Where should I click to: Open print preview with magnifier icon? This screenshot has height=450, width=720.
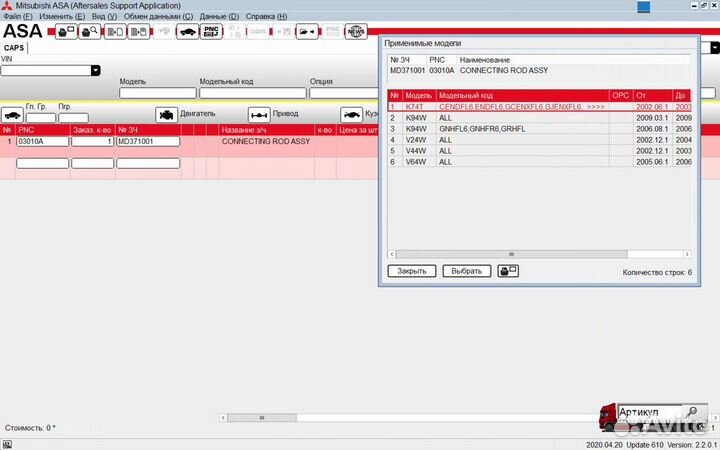click(89, 32)
